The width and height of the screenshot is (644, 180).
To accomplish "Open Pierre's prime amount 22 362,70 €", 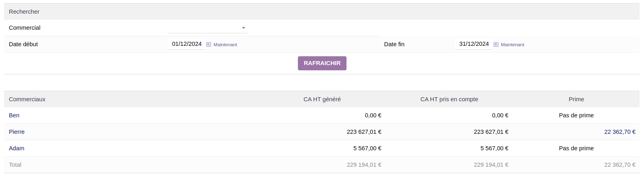I will coord(619,132).
